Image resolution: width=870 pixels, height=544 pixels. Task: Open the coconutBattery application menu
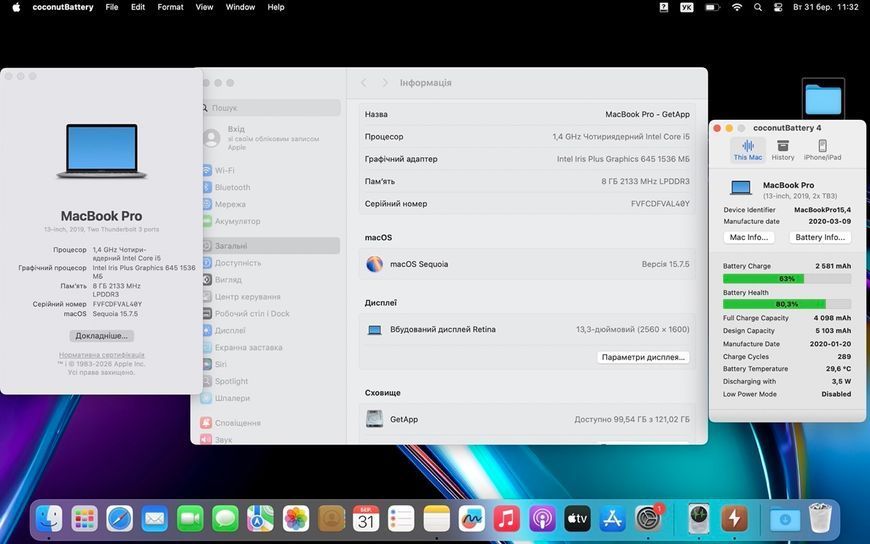point(63,7)
